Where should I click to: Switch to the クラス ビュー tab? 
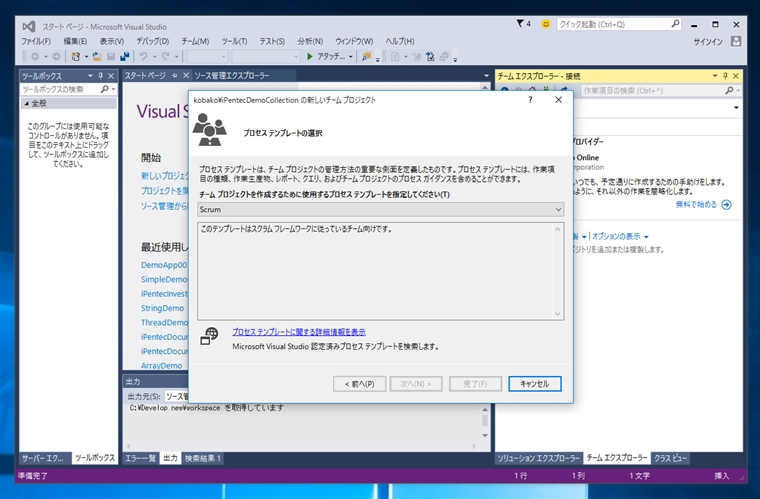click(x=670, y=458)
